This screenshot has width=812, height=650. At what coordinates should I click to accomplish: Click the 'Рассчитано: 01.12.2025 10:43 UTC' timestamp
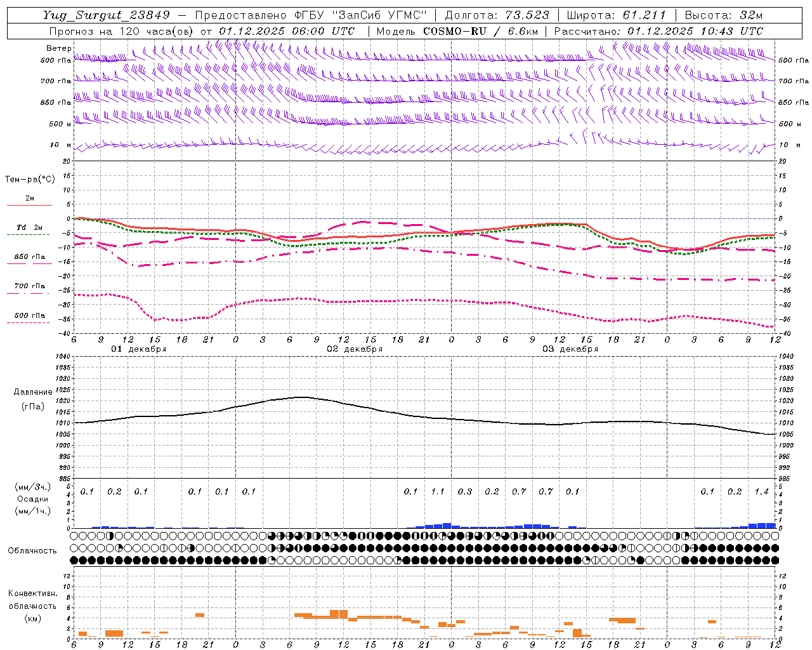(x=658, y=31)
